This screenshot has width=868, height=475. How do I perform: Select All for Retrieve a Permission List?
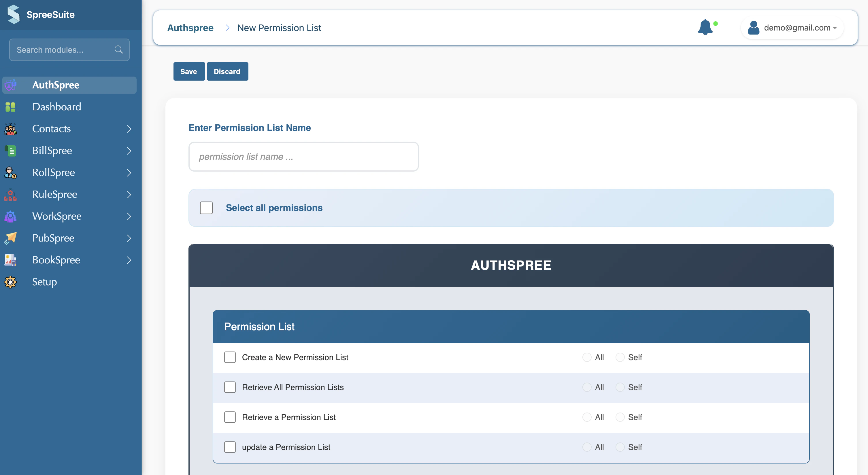point(587,417)
